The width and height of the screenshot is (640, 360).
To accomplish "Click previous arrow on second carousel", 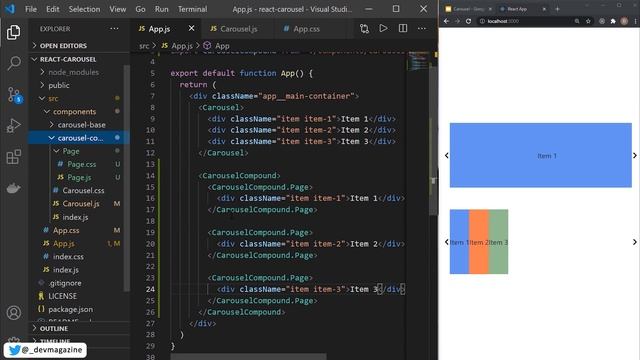I will [x=447, y=242].
